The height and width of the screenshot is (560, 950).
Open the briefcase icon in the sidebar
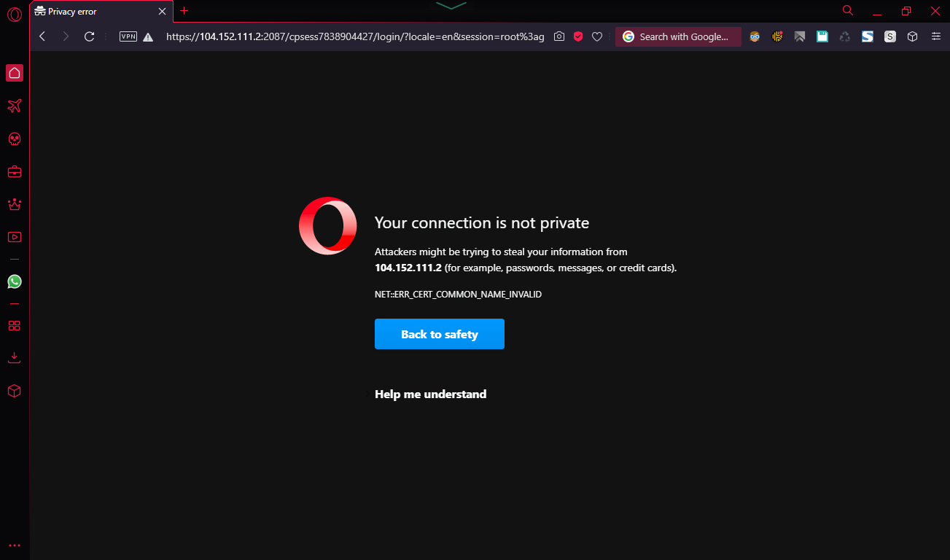click(15, 172)
